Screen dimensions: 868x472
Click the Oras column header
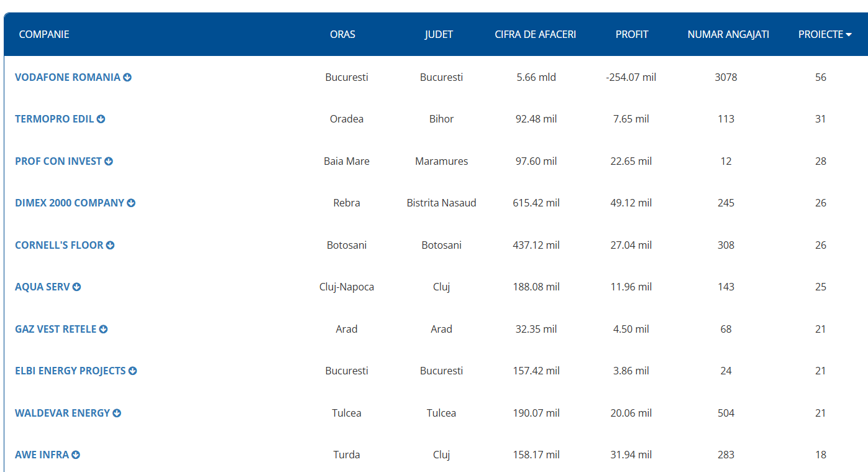(342, 34)
